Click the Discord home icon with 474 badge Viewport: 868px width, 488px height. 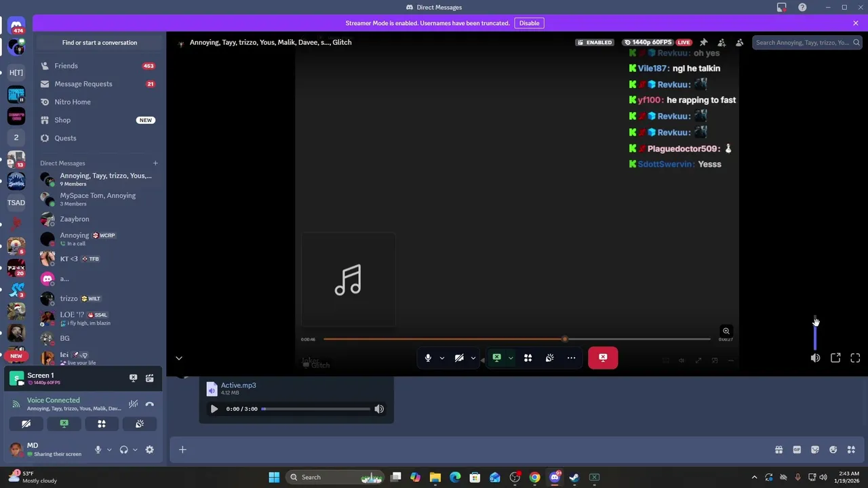16,26
